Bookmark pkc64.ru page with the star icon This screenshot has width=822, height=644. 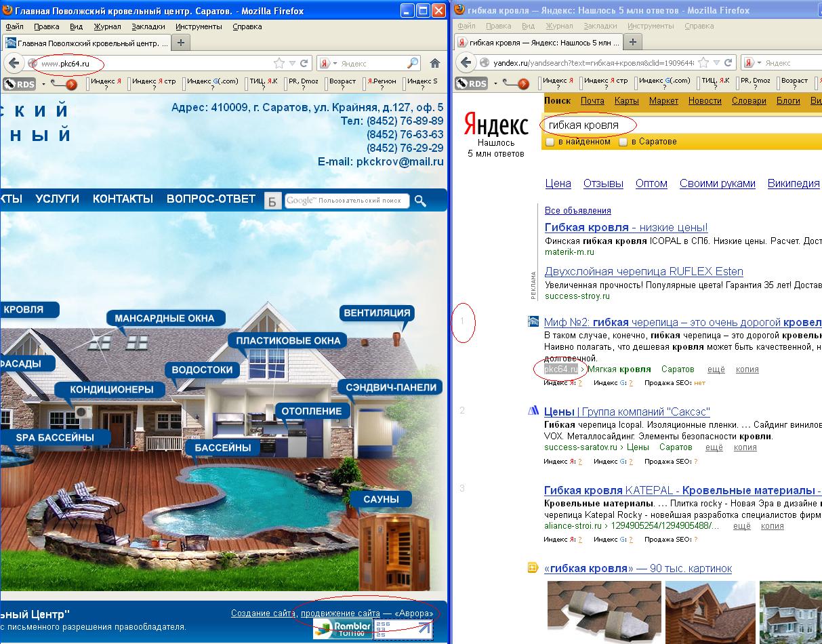point(279,63)
